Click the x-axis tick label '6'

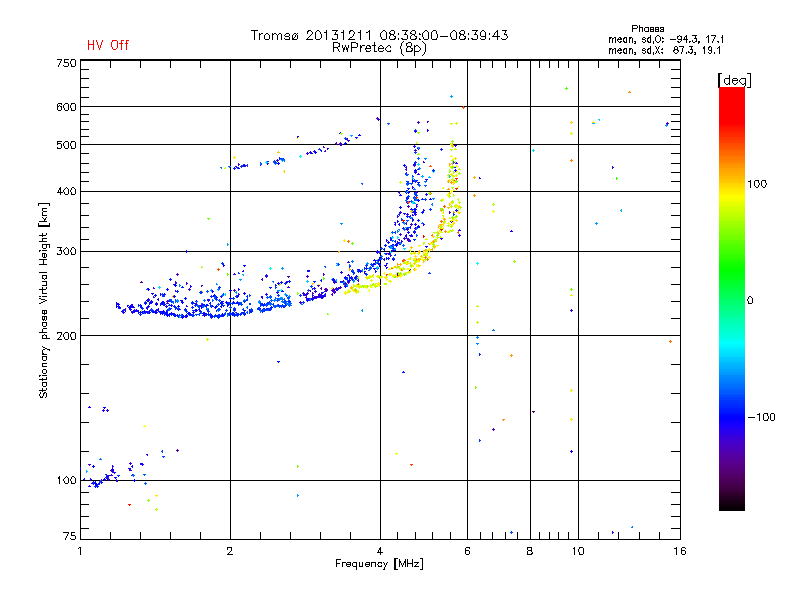pyautogui.click(x=467, y=551)
